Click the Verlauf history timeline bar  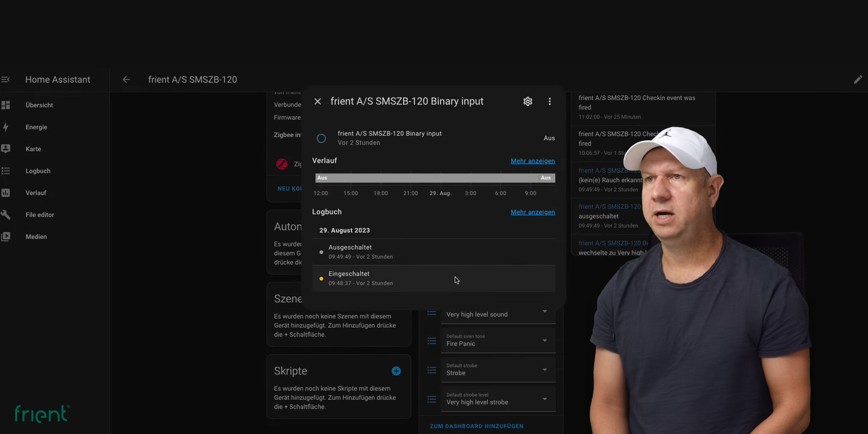435,178
